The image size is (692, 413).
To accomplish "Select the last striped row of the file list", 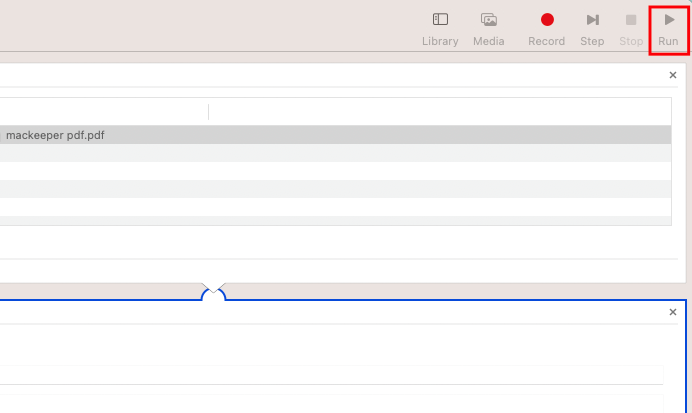I will tap(335, 221).
